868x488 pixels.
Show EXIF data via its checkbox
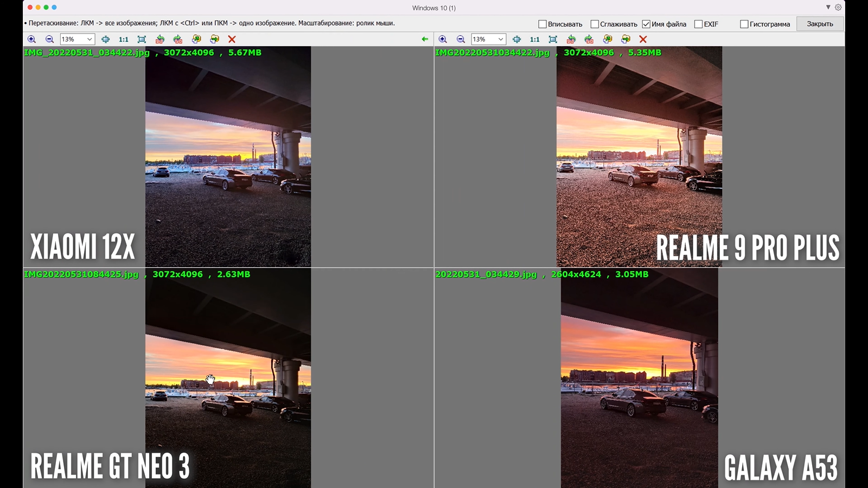(x=698, y=24)
